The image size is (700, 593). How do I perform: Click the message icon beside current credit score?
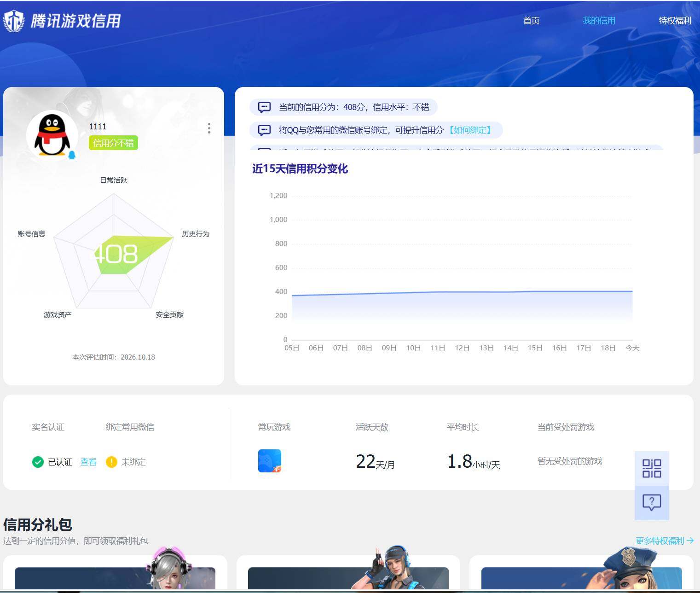[264, 107]
